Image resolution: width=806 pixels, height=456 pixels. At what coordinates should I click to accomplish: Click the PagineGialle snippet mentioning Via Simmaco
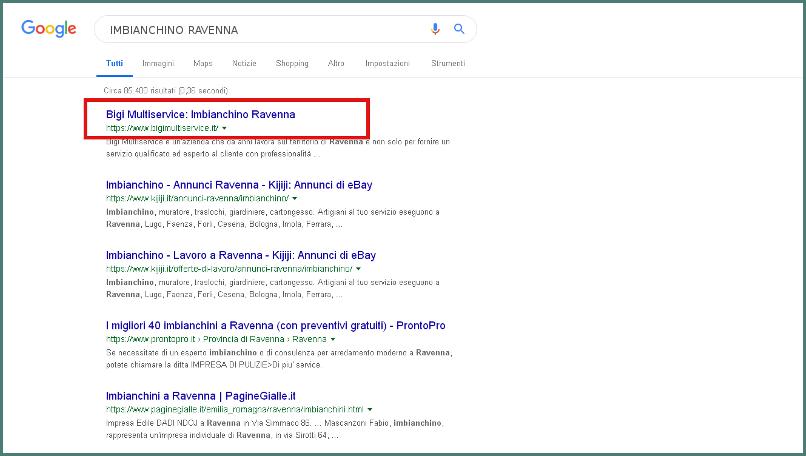pyautogui.click(x=275, y=429)
